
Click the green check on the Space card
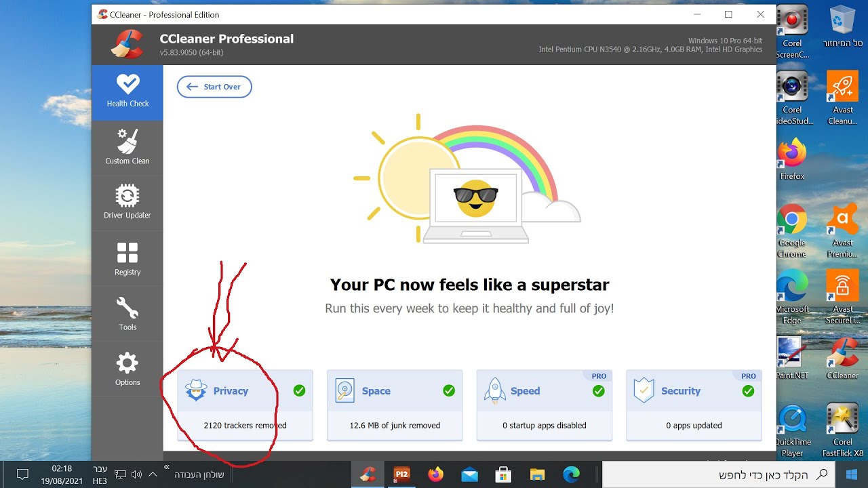(449, 390)
